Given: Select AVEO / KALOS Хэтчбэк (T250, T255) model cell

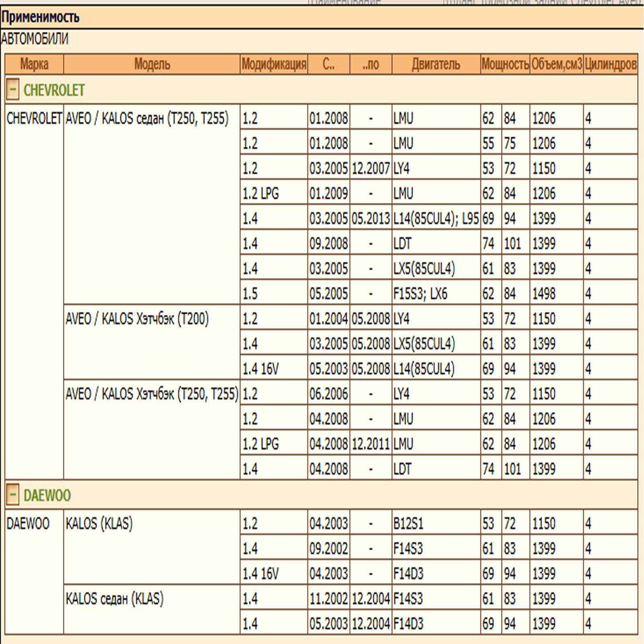Looking at the screenshot, I should click(x=152, y=394).
